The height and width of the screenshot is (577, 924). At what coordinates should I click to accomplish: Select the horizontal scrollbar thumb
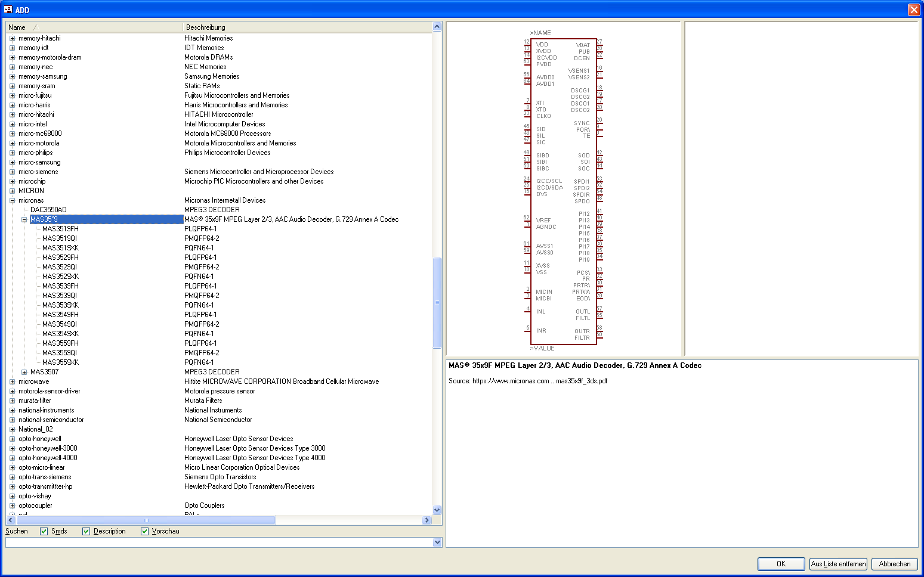click(146, 520)
